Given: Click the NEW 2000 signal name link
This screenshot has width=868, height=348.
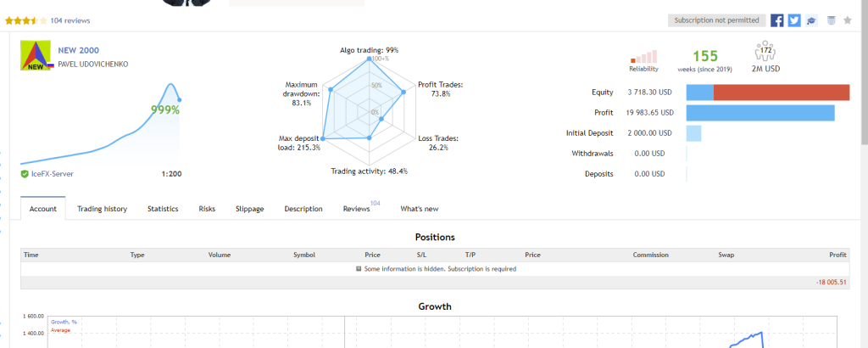Looking at the screenshot, I should pyautogui.click(x=79, y=50).
